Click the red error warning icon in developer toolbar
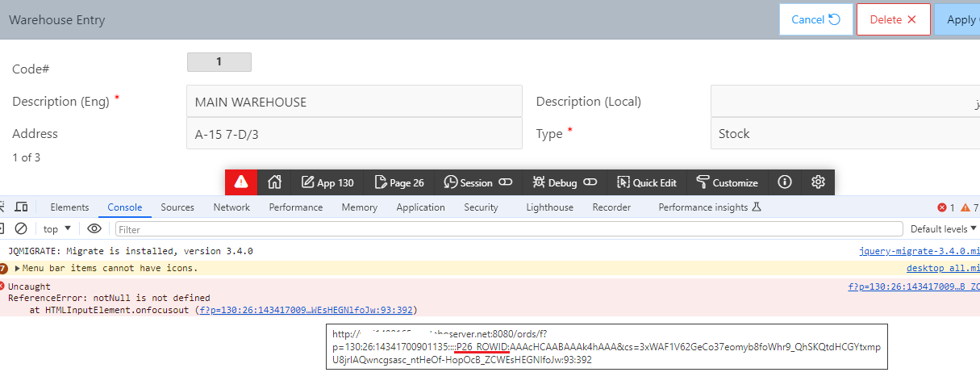Screen dimensions: 980x389 pyautogui.click(x=241, y=182)
